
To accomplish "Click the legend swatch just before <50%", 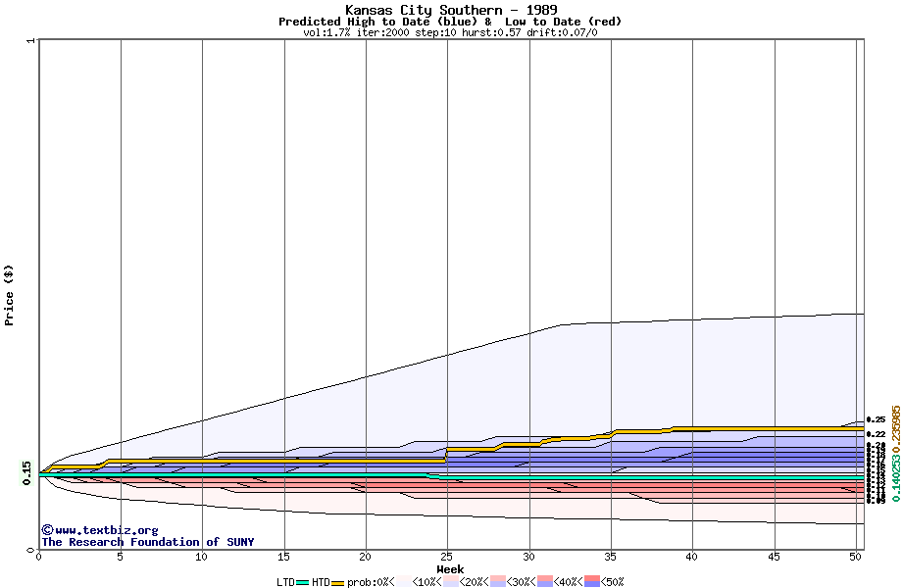I will point(592,582).
